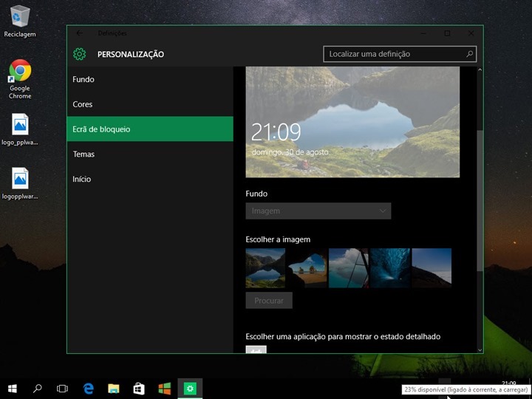Click the 'PERSONALIZAÇÃO' header text
Screen dimensions: 532x399
tap(131, 54)
